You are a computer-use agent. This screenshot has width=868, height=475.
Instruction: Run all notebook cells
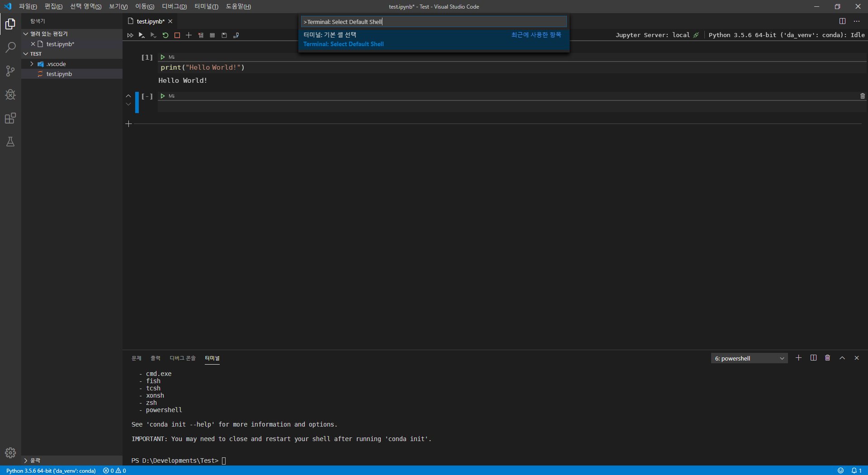click(x=130, y=35)
